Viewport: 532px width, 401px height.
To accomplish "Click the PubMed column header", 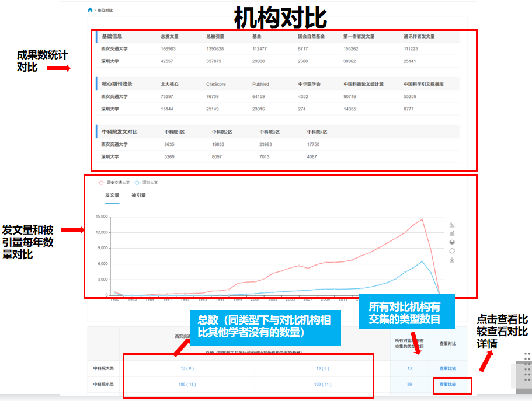I will [260, 85].
